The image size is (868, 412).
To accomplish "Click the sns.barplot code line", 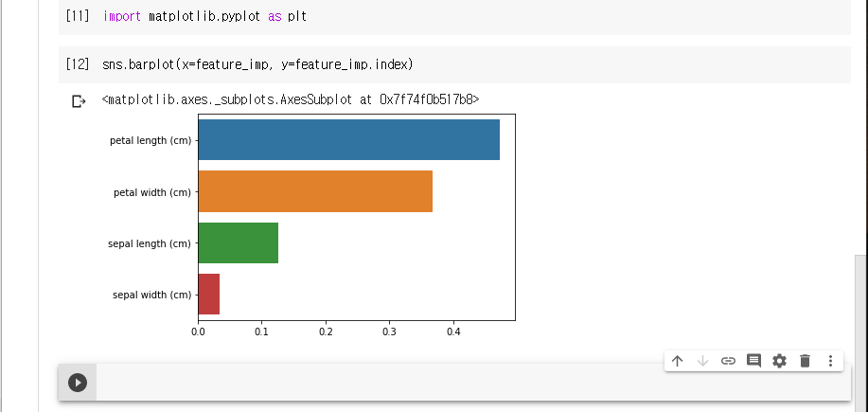I will 257,64.
